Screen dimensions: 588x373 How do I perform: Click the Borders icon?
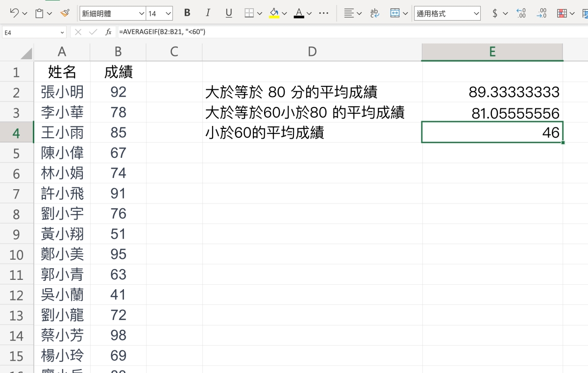(249, 13)
